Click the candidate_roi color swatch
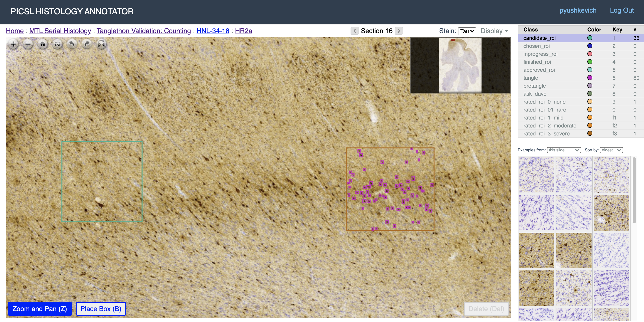This screenshot has height=322, width=644. [590, 38]
